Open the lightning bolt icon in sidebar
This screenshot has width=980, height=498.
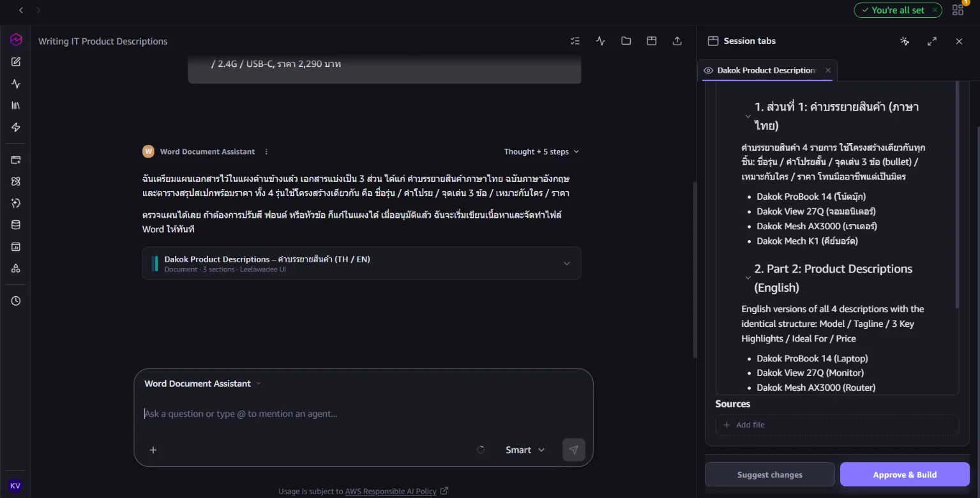coord(16,127)
